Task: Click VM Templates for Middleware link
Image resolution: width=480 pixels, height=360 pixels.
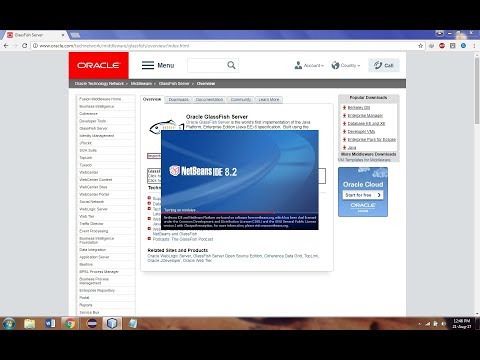Action: point(364,160)
